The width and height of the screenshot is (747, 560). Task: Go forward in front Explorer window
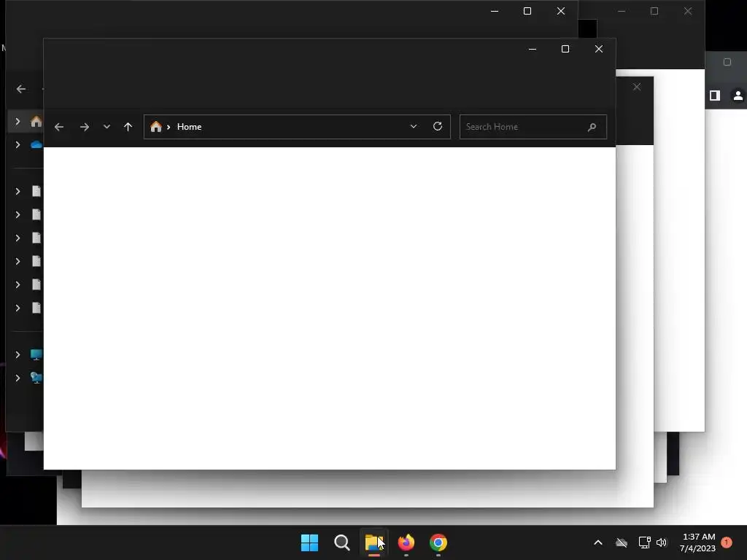click(85, 127)
